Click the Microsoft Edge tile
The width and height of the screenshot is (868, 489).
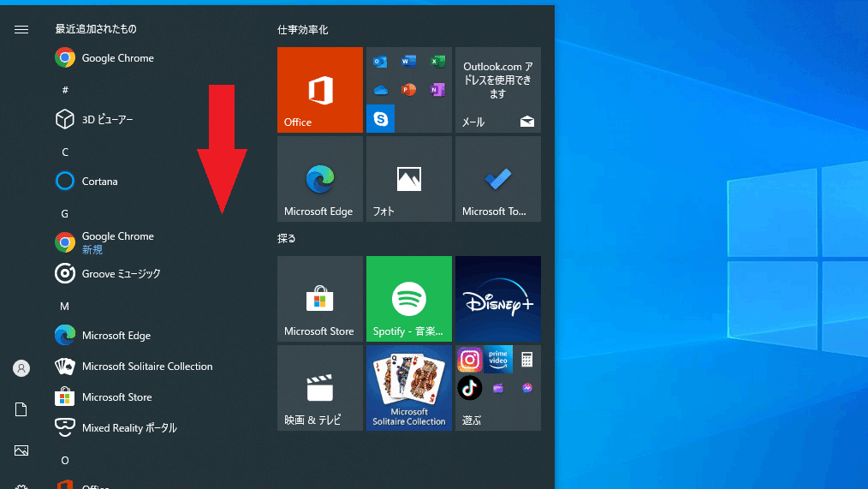tap(320, 179)
